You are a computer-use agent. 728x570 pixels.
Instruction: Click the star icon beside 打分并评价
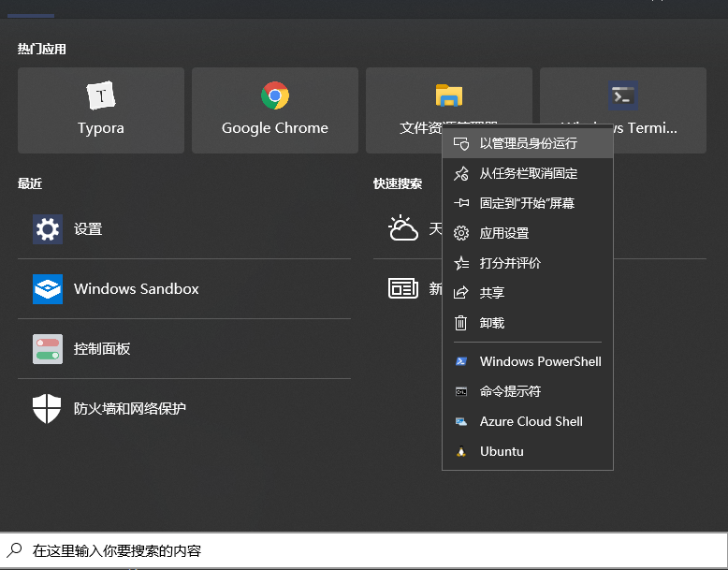[x=461, y=263]
